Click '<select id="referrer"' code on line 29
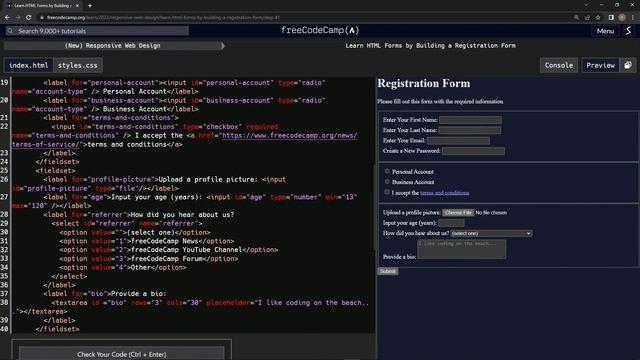 click(x=93, y=223)
